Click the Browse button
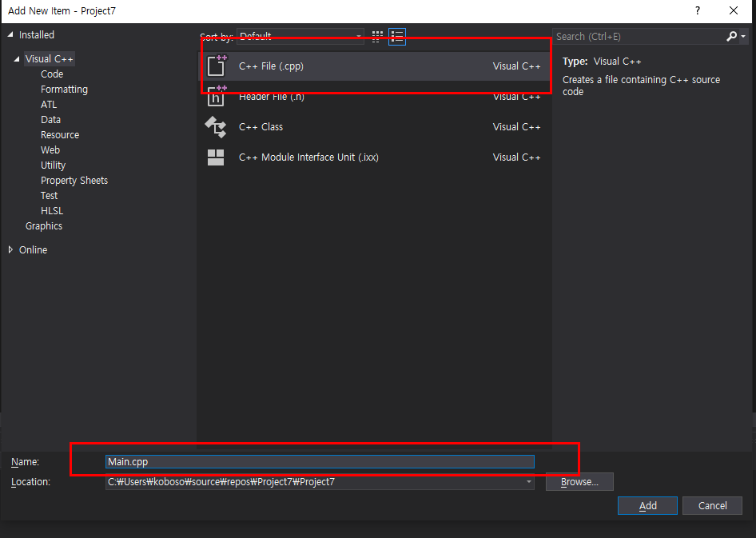Screen dimensions: 756x538 click(579, 481)
